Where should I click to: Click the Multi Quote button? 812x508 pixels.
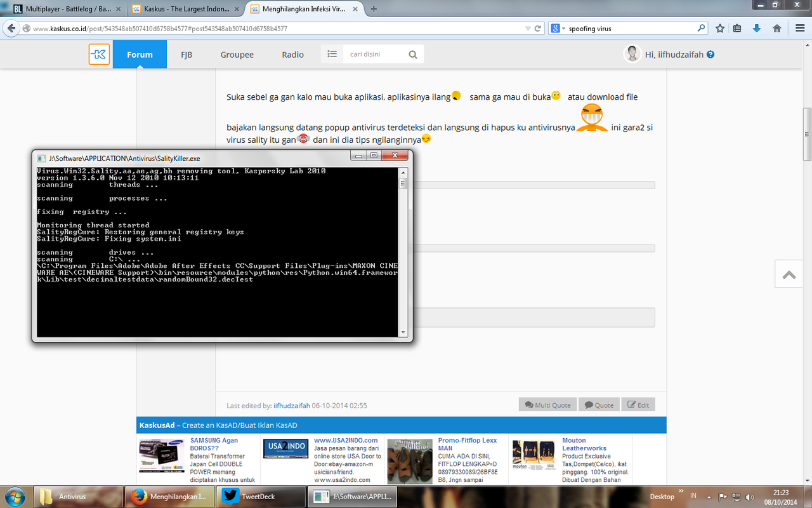click(x=546, y=404)
